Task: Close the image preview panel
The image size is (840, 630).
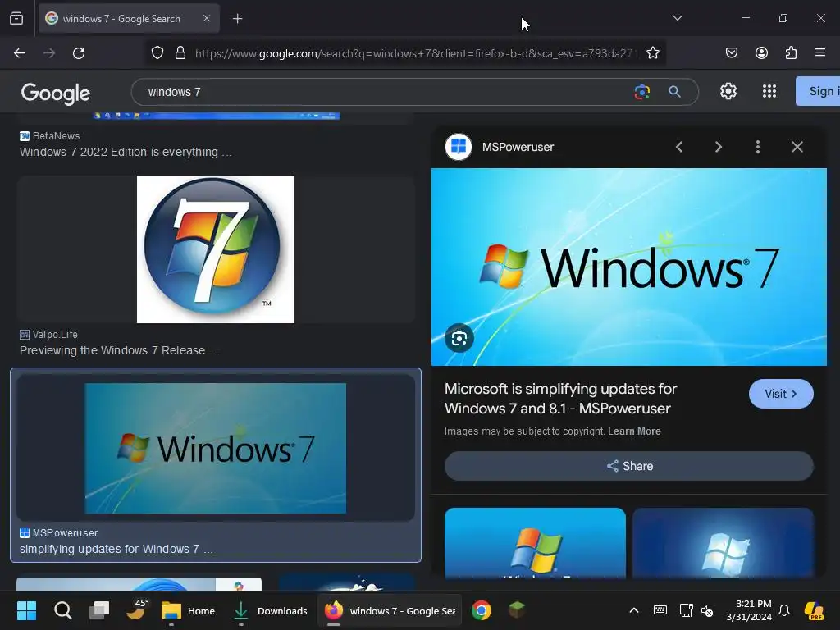Action: pyautogui.click(x=797, y=147)
